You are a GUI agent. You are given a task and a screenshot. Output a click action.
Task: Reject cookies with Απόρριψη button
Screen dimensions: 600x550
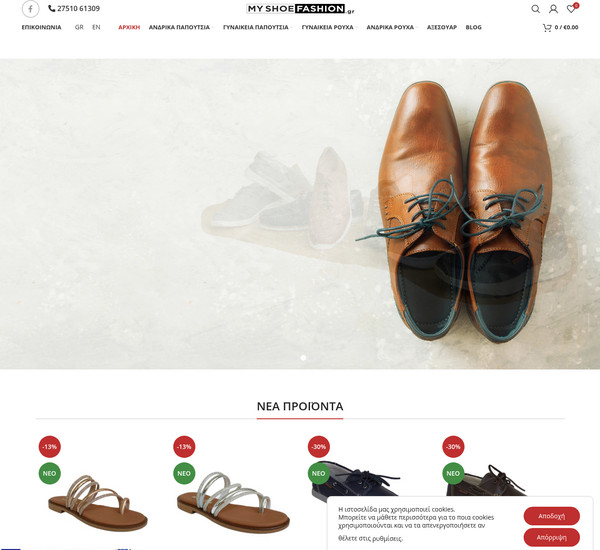point(551,537)
